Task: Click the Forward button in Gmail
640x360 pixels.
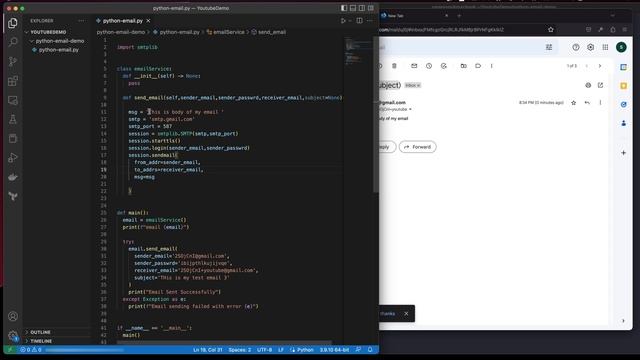Action: 418,147
